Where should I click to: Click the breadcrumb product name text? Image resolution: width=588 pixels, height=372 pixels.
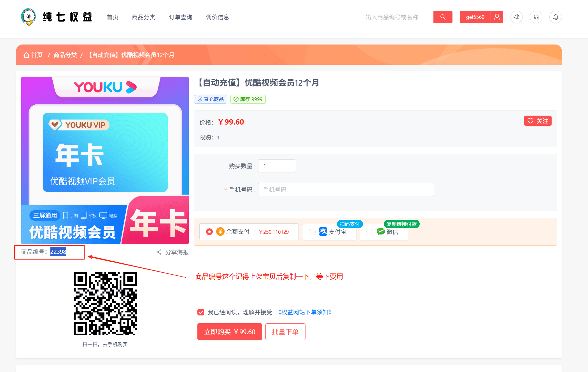[130, 55]
